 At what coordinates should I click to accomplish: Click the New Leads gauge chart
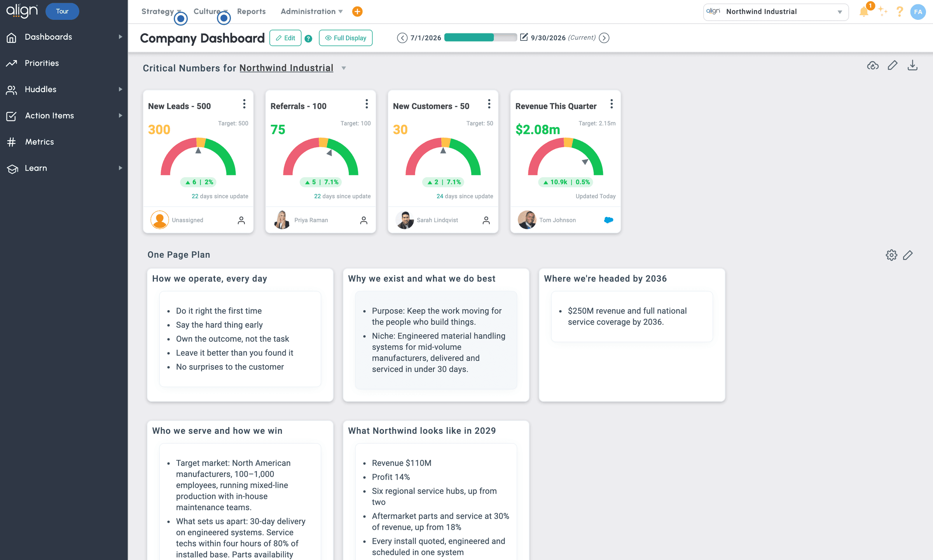pyautogui.click(x=198, y=156)
